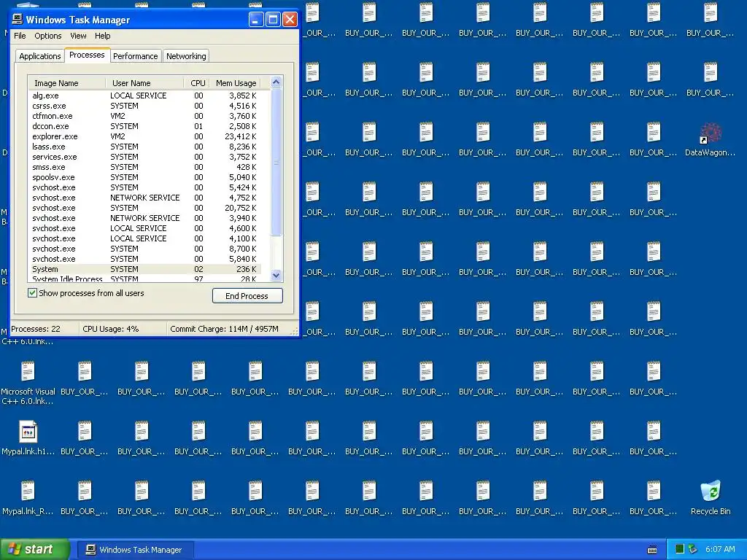The image size is (747, 560).
Task: Click the green CPU meter tray icon
Action: coord(680,550)
